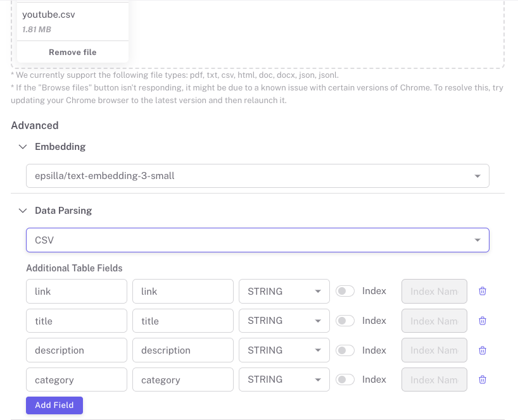Click the first link field name input
Viewport: 518px width, 420px height.
77,292
